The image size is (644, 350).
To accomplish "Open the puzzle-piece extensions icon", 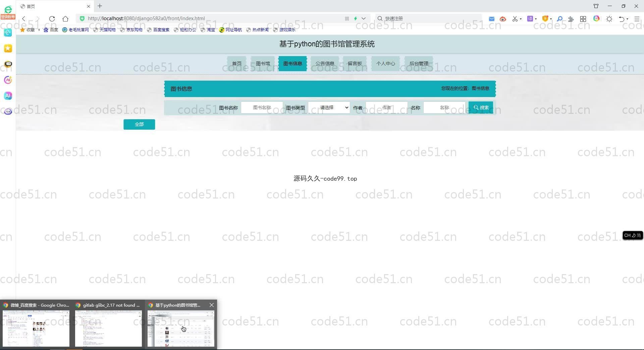I will click(x=571, y=19).
